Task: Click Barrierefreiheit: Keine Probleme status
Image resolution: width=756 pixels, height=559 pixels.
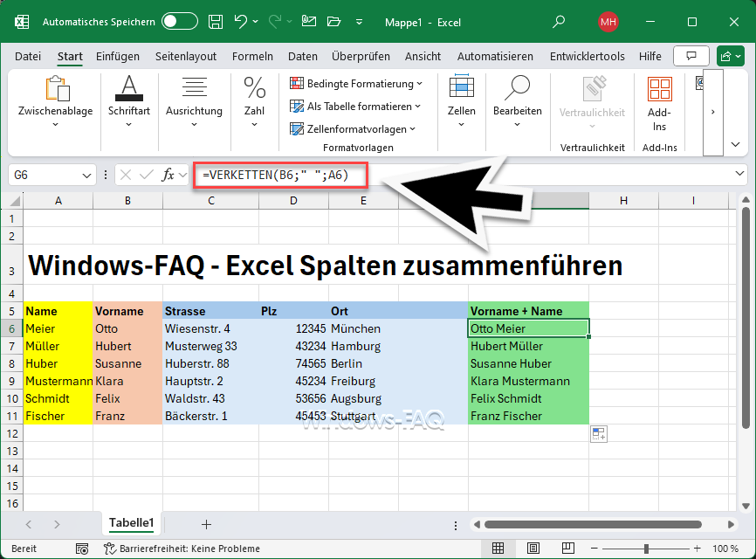Action: (182, 549)
